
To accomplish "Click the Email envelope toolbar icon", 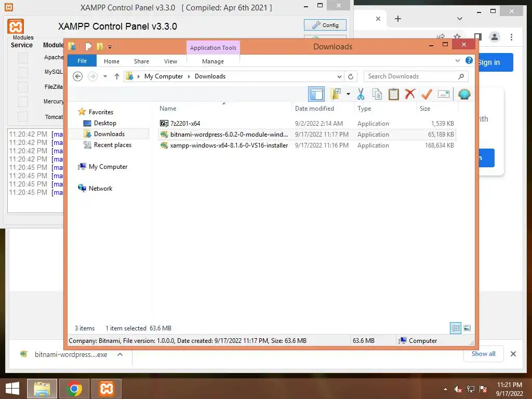I will 444,94.
